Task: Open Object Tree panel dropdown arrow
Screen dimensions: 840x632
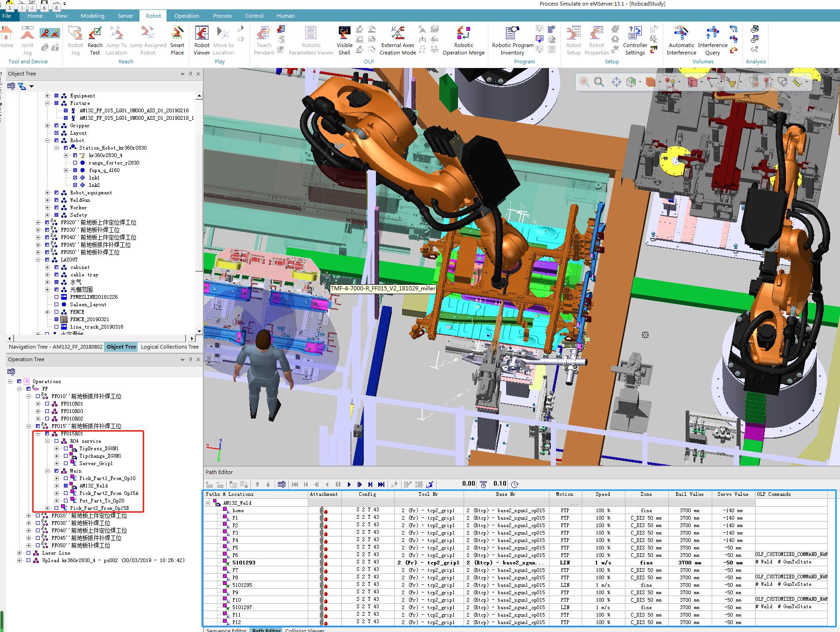Action: tap(182, 74)
